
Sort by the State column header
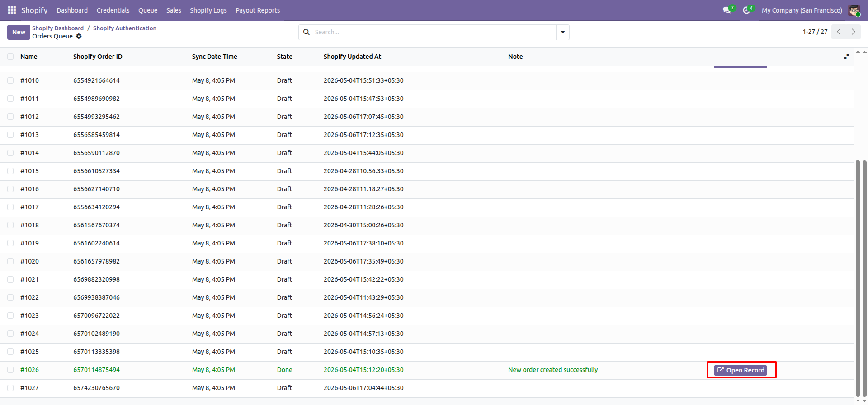pyautogui.click(x=285, y=57)
